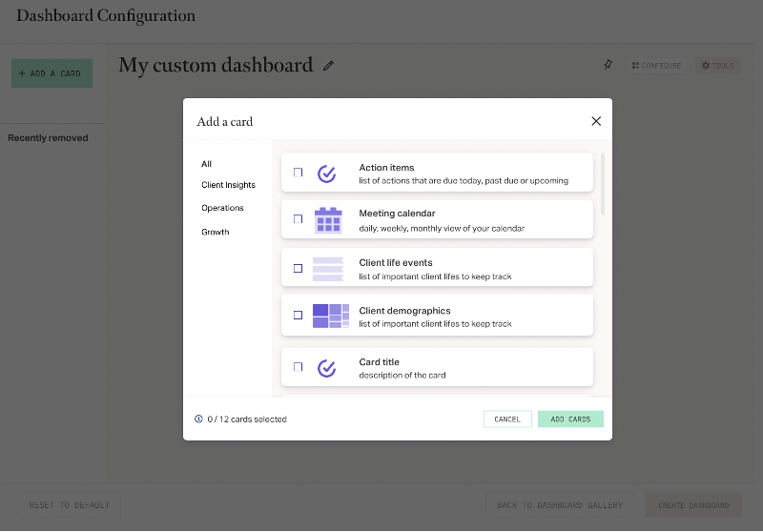Click the info icon beside cards selected
Viewport: 763px width, 532px height.
click(x=198, y=419)
